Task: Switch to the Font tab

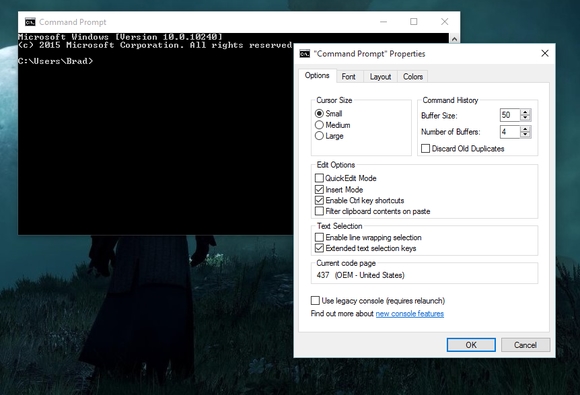Action: click(348, 77)
